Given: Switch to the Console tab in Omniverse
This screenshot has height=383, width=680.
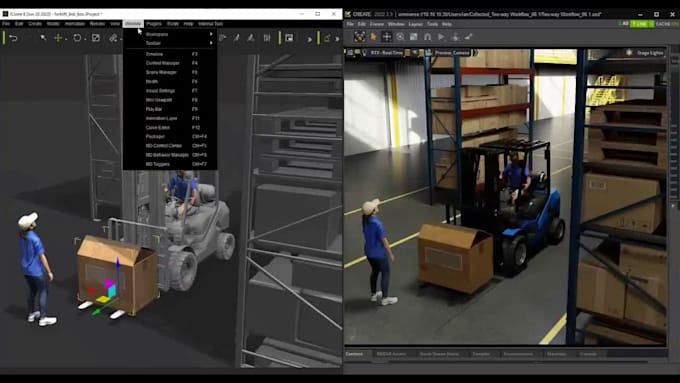Looking at the screenshot, I should coord(588,354).
